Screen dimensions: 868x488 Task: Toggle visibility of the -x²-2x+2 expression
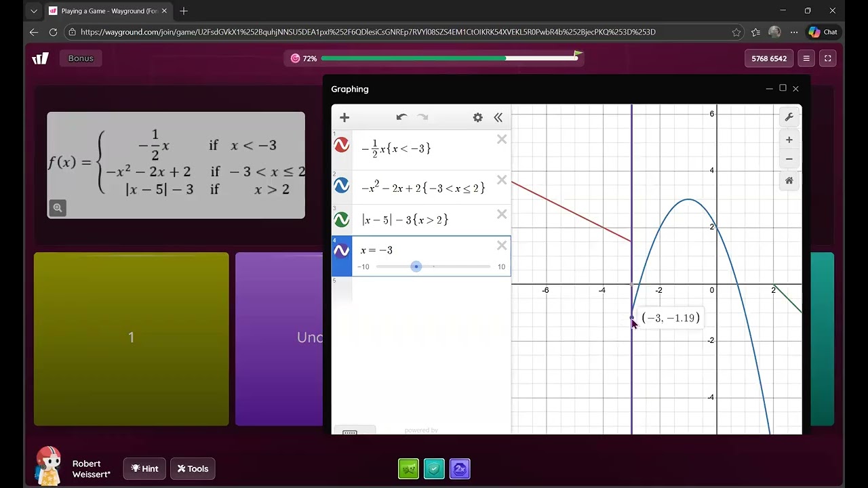[342, 185]
